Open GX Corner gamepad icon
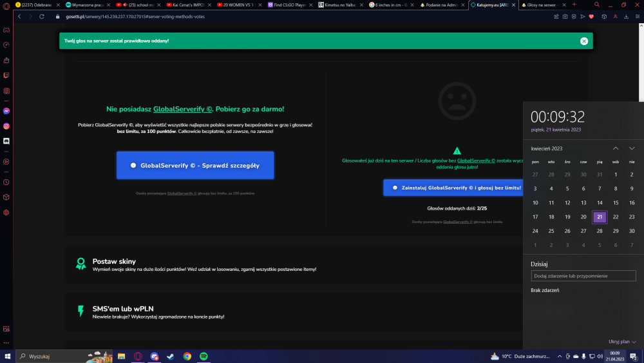Screen dimensions: 644x363 tap(6, 30)
